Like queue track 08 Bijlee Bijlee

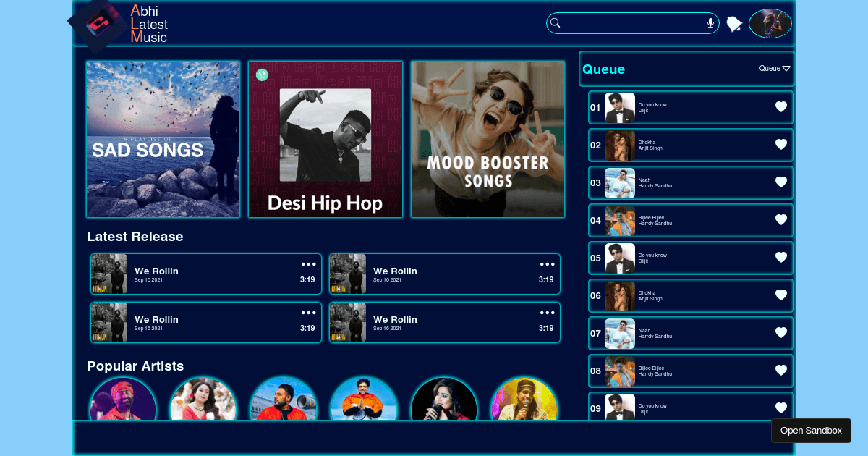pos(781,371)
